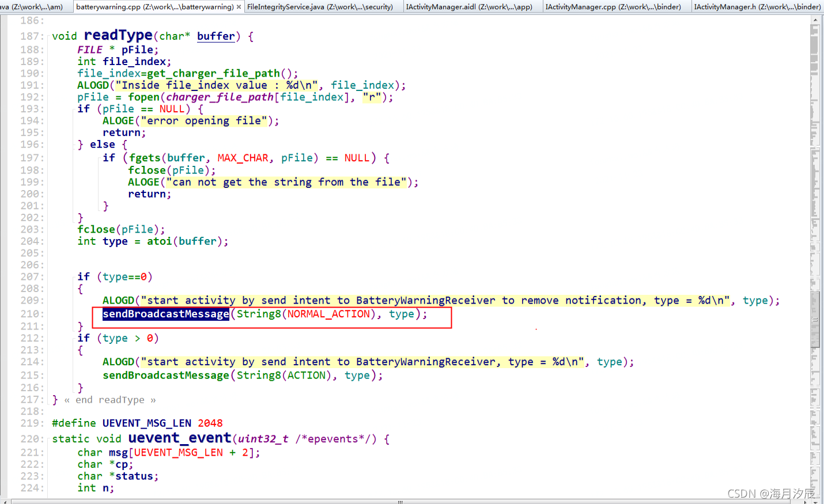
Task: Select the IActivityManager.cpp tab
Action: coord(615,7)
